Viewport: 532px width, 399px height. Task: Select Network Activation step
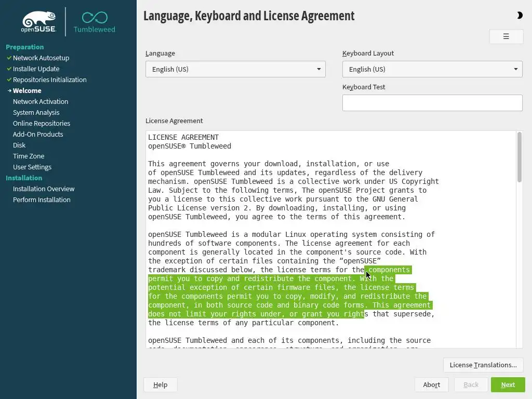41,101
